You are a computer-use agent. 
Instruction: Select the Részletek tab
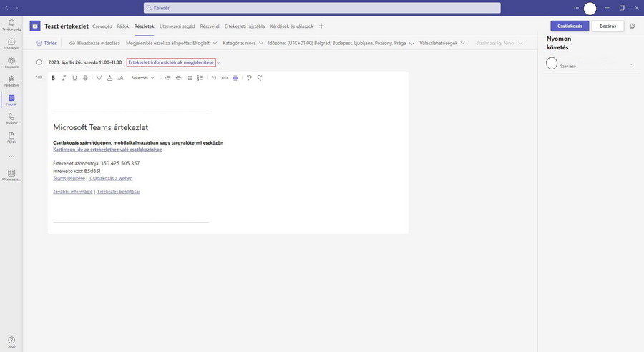coord(144,26)
